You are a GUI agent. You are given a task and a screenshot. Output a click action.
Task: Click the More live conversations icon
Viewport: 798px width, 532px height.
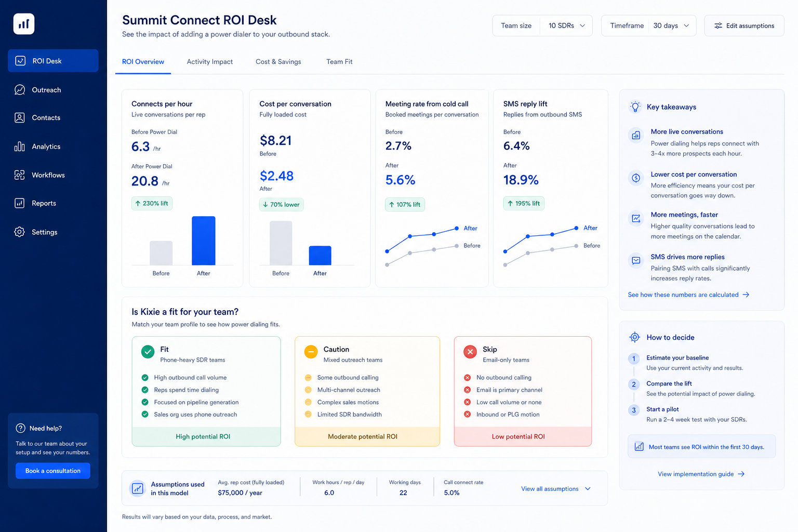(636, 136)
